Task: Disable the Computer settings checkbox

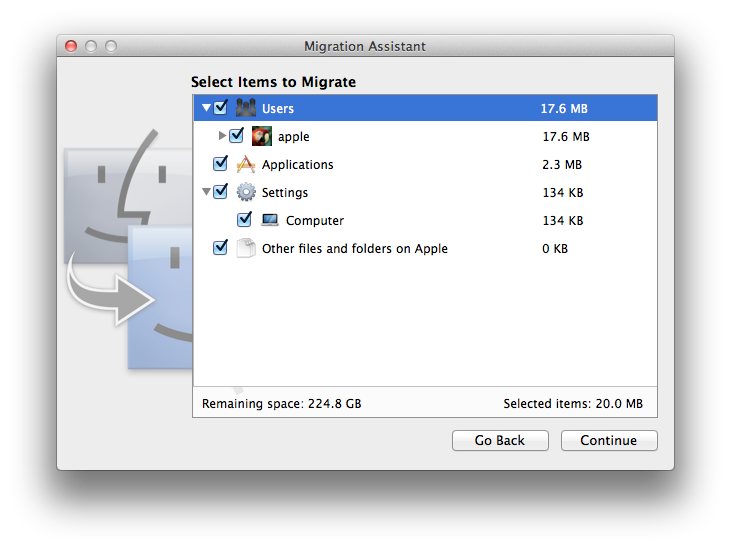Action: (x=244, y=220)
